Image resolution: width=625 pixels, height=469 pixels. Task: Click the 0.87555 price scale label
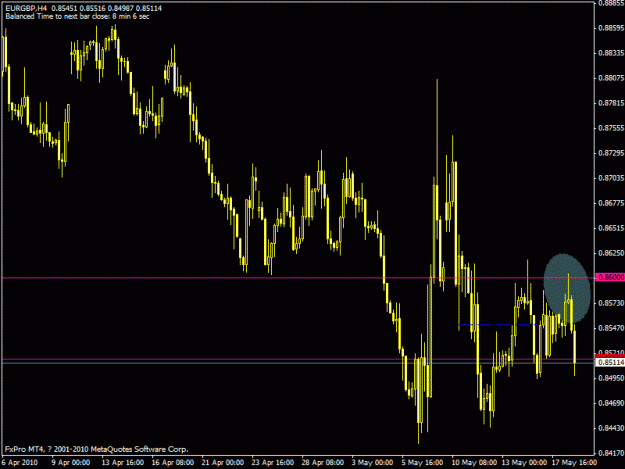(611, 128)
